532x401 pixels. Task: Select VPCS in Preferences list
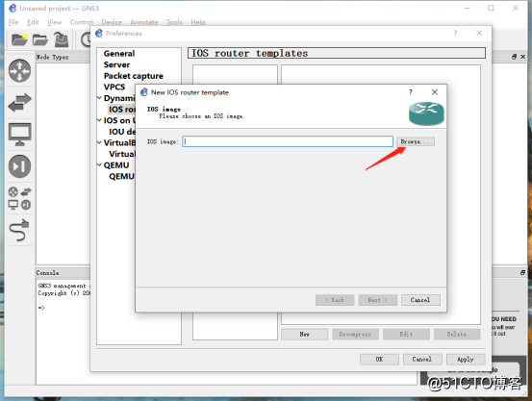114,88
